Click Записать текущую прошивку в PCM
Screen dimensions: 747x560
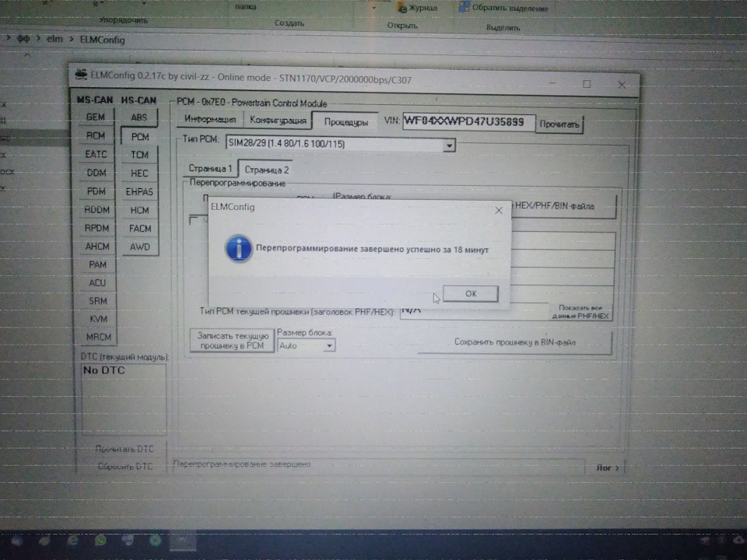pos(233,341)
